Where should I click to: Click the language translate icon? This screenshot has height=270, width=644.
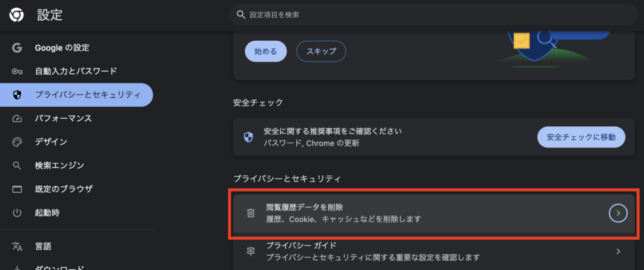(x=17, y=246)
